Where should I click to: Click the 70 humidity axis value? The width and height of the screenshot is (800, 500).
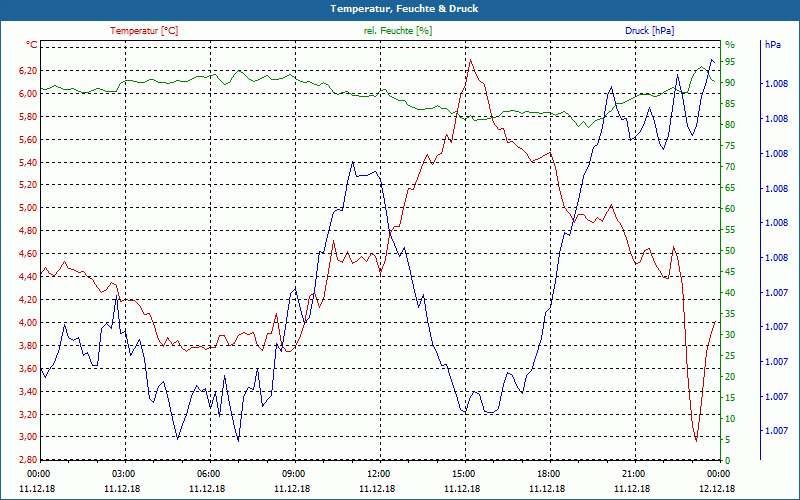coord(730,167)
